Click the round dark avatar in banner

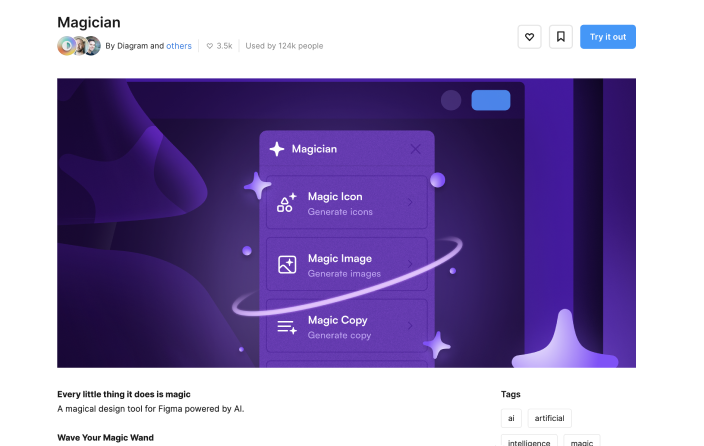point(451,100)
